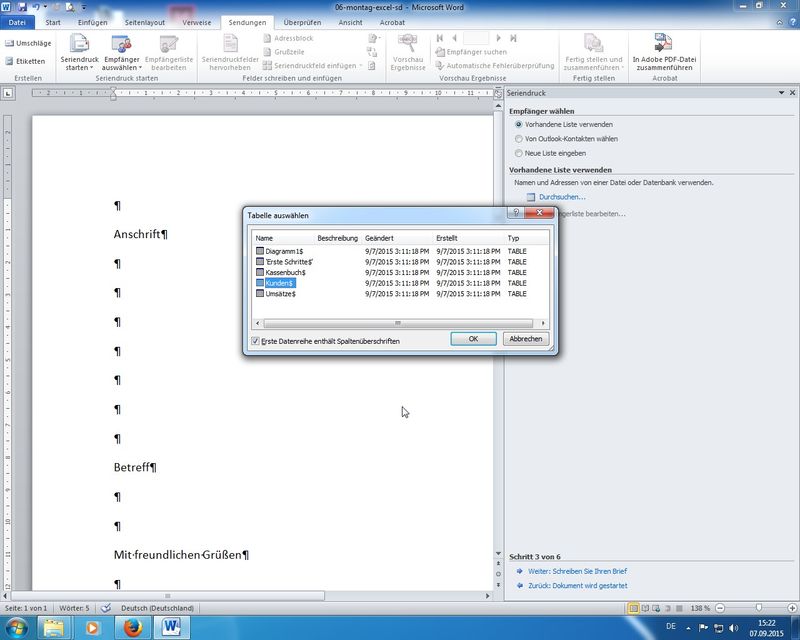800x640 pixels.
Task: Click the Durchsuchen... link
Action: tap(562, 197)
